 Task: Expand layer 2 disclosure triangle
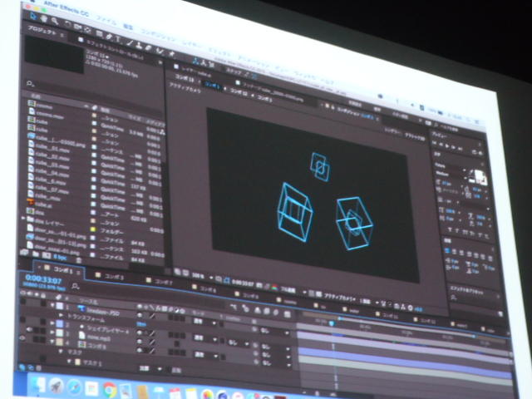52,323
